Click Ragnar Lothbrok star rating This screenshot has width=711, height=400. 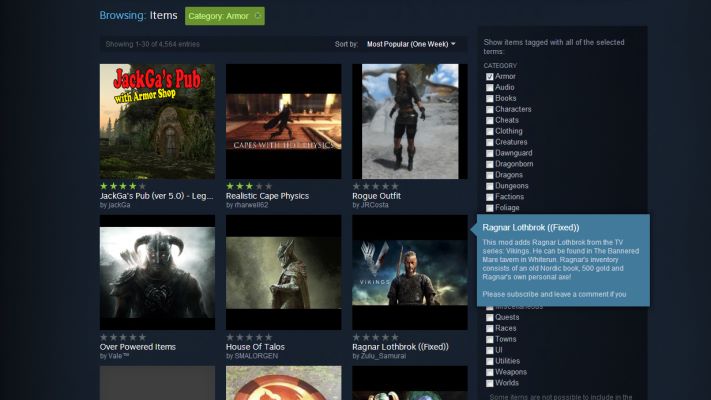[375, 337]
